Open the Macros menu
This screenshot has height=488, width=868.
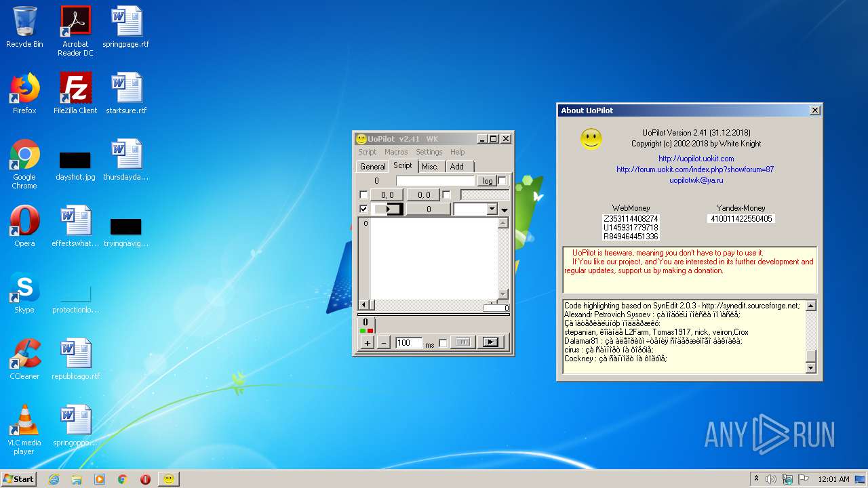[x=396, y=152]
